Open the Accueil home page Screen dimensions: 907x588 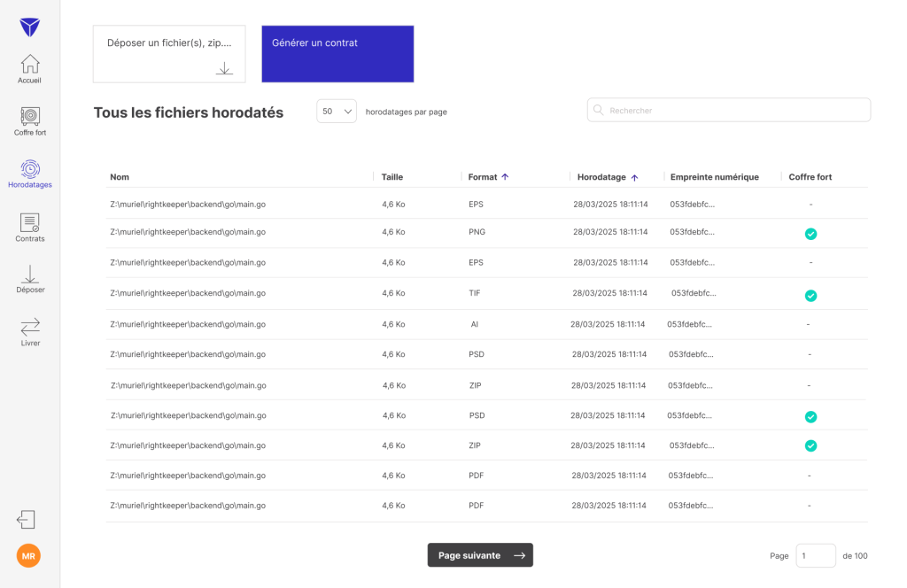click(x=29, y=69)
